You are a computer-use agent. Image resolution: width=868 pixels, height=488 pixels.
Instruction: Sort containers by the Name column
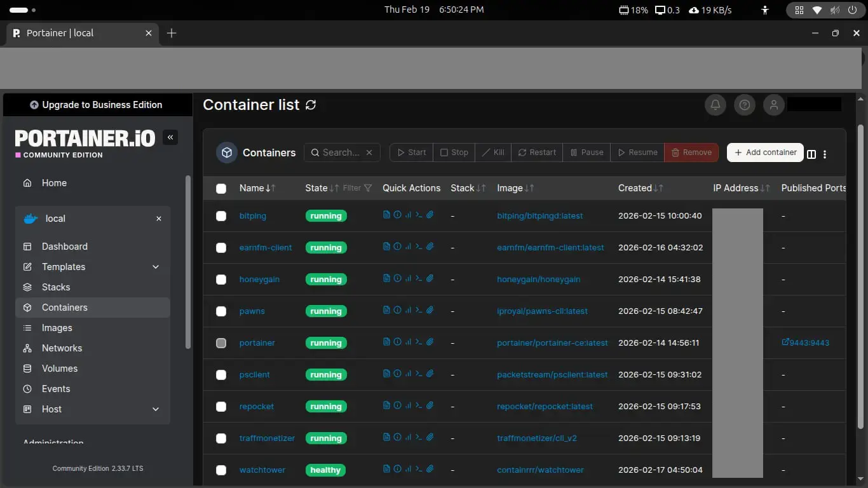click(257, 188)
